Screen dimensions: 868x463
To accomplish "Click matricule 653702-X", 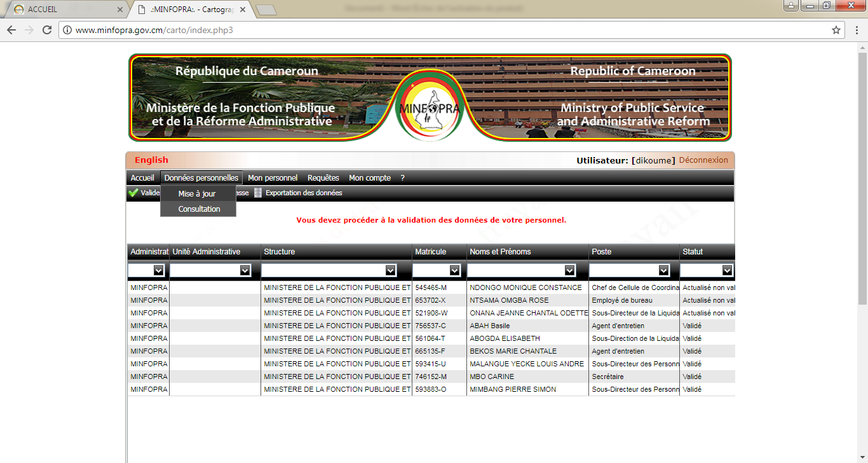I will (x=430, y=300).
